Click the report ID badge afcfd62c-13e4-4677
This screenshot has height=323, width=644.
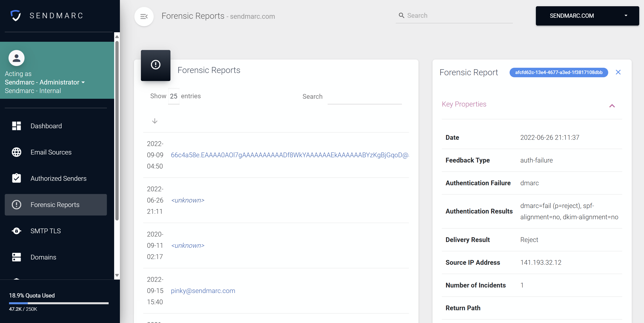click(x=559, y=72)
